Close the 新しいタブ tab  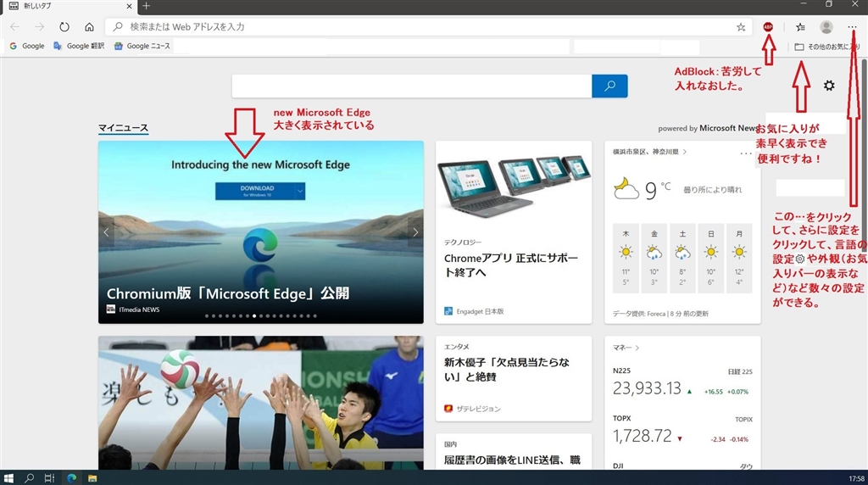pyautogui.click(x=129, y=6)
